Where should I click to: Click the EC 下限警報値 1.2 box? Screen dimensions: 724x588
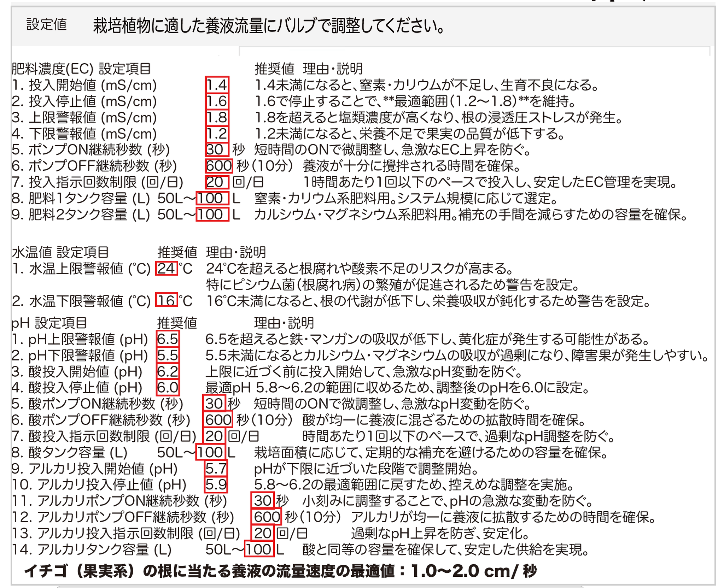tap(217, 134)
